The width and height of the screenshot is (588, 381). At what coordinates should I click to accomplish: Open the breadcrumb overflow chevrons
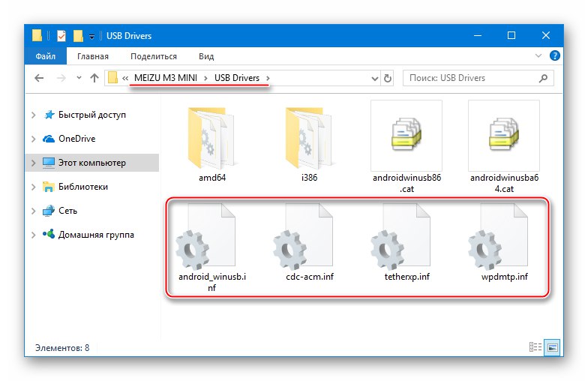(125, 78)
